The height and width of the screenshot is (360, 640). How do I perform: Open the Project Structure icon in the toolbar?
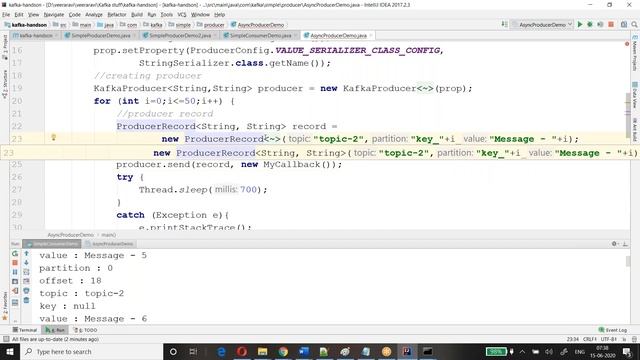(624, 24)
